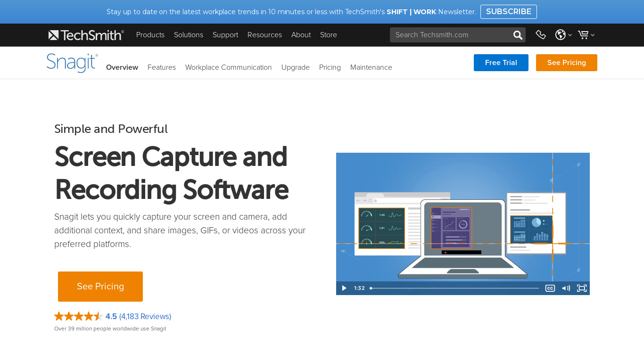
Task: Click the Snagit logo
Action: pos(72,63)
